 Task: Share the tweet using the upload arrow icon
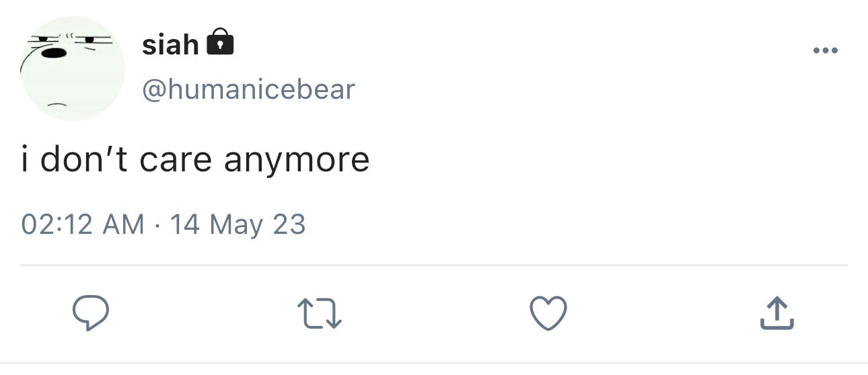777,313
